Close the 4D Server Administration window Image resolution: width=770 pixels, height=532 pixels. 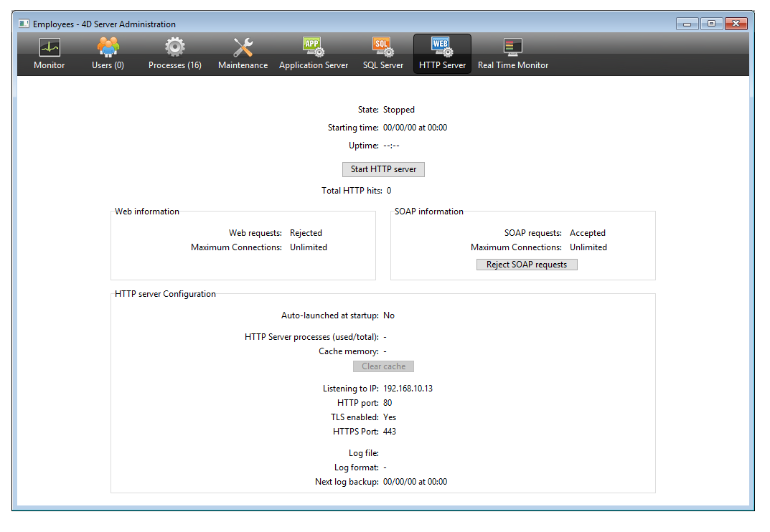pyautogui.click(x=736, y=24)
